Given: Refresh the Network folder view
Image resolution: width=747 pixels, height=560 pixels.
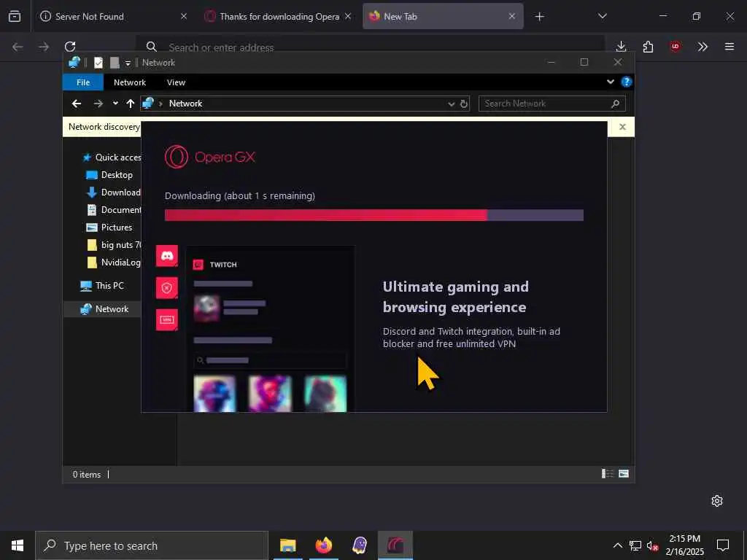Looking at the screenshot, I should tap(464, 104).
